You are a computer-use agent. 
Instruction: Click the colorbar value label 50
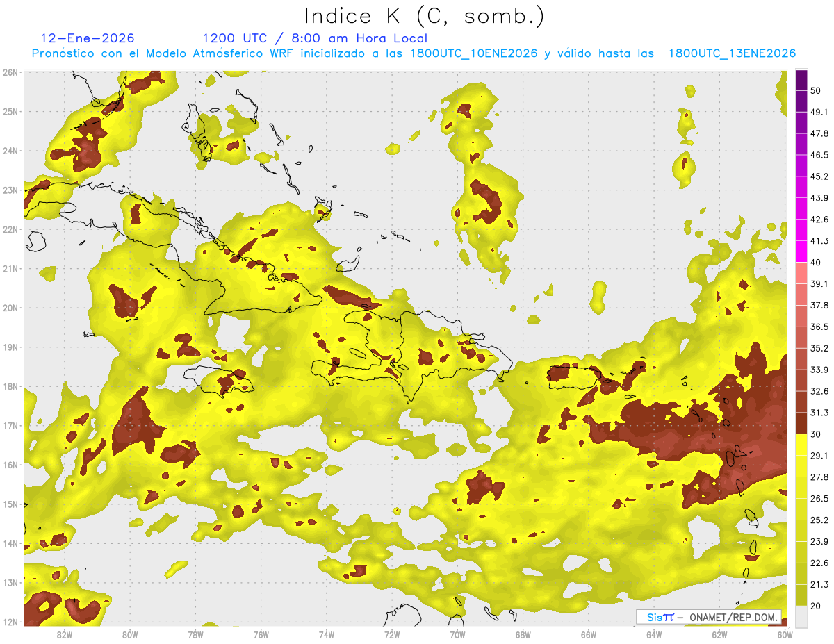[817, 90]
